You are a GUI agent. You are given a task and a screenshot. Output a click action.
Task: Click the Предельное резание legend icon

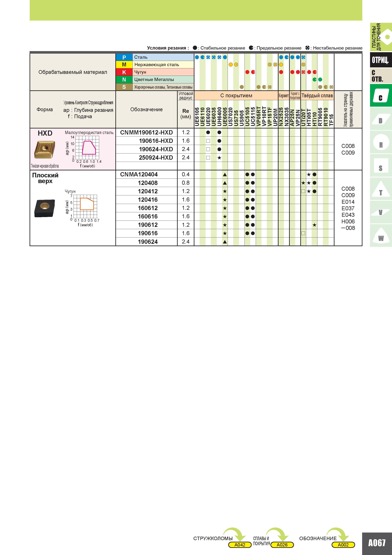[251, 48]
